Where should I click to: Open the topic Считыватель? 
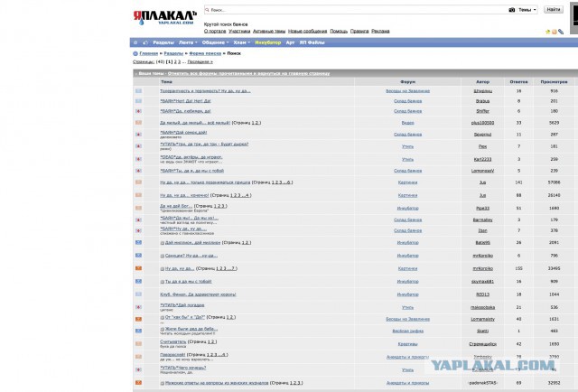click(x=172, y=341)
